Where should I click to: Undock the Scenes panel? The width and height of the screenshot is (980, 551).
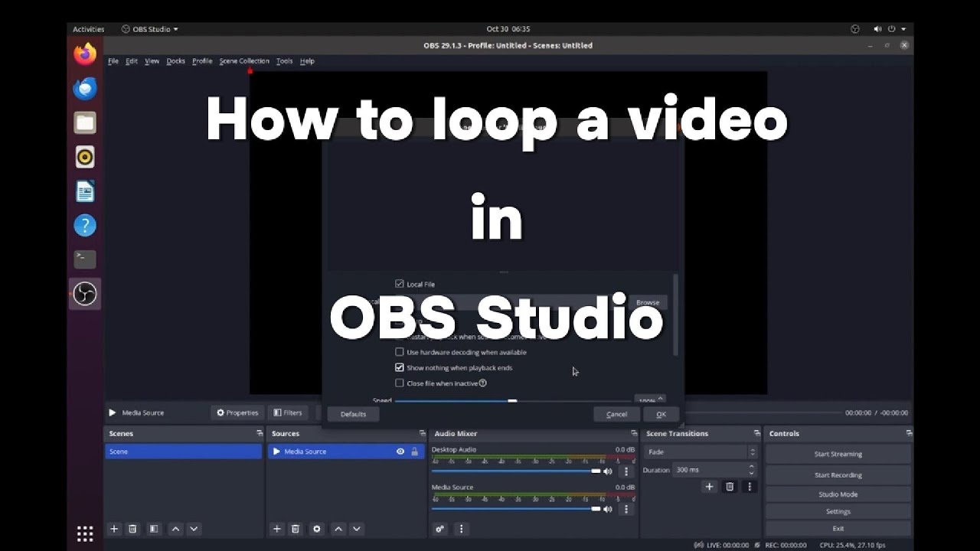(259, 433)
